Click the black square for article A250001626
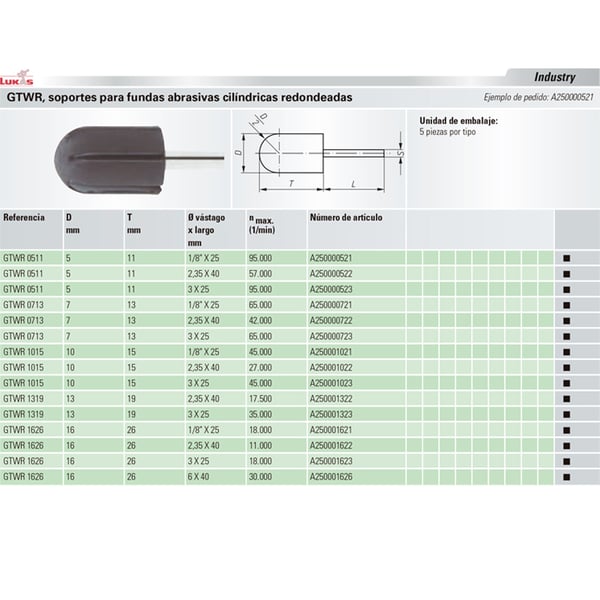 coord(566,478)
